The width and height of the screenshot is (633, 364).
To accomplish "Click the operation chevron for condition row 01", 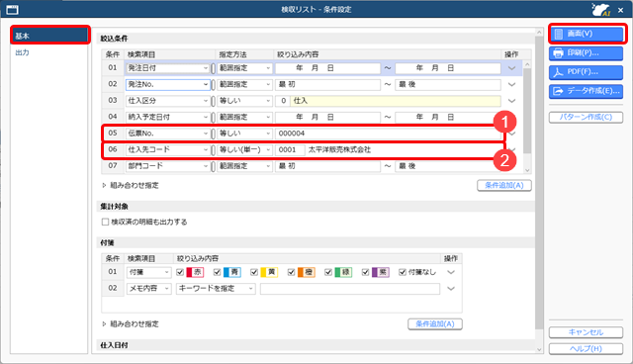I will (511, 68).
